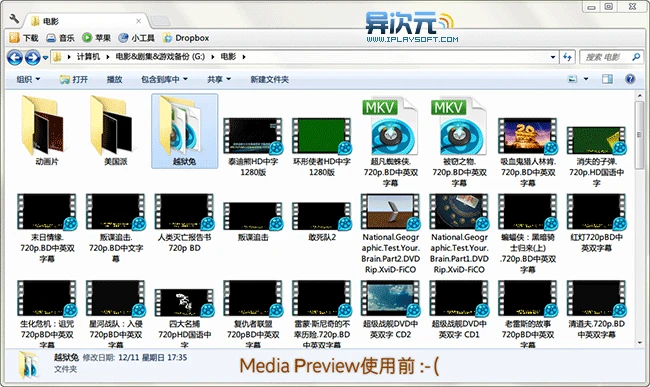Open the 包含到库中 dropdown

tap(164, 79)
